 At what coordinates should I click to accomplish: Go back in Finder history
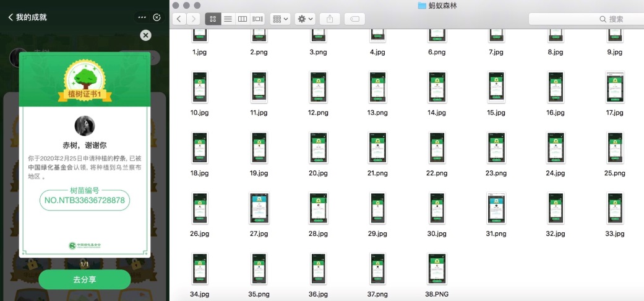tap(179, 19)
